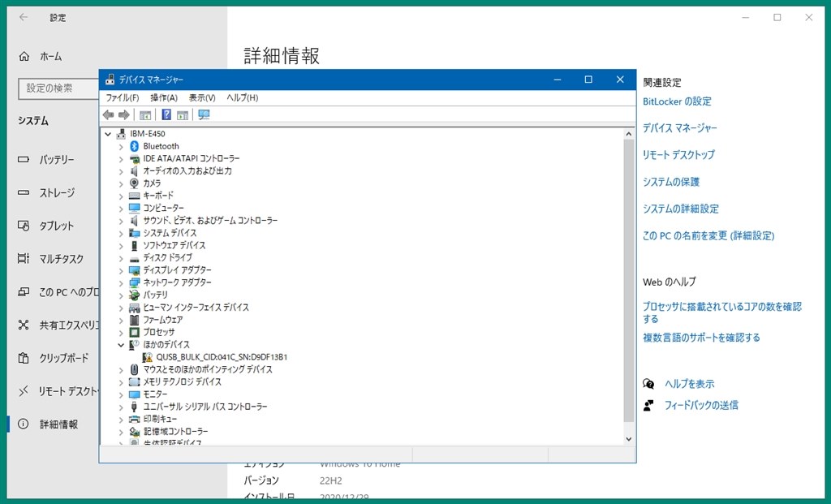Select the カメラ category icon
This screenshot has height=504, width=831.
coord(135,183)
